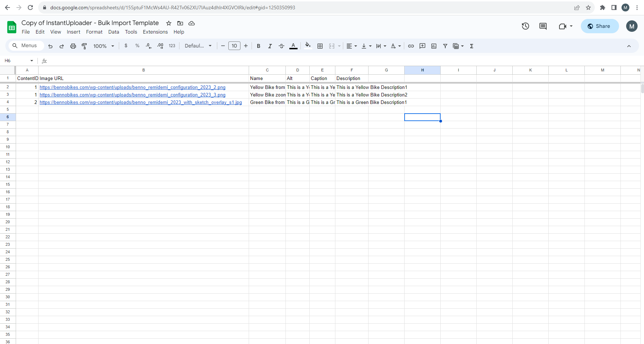644x344 pixels.
Task: Toggle strikethrough formatting
Action: 282,46
